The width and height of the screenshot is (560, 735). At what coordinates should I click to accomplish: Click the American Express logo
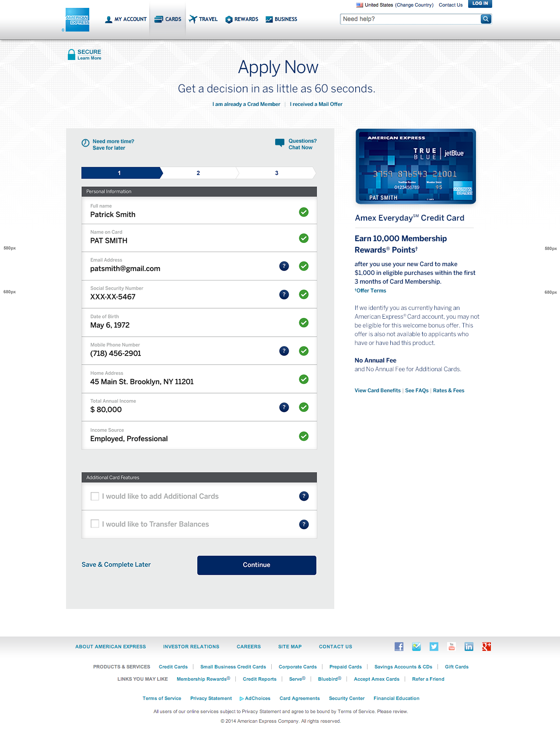77,20
